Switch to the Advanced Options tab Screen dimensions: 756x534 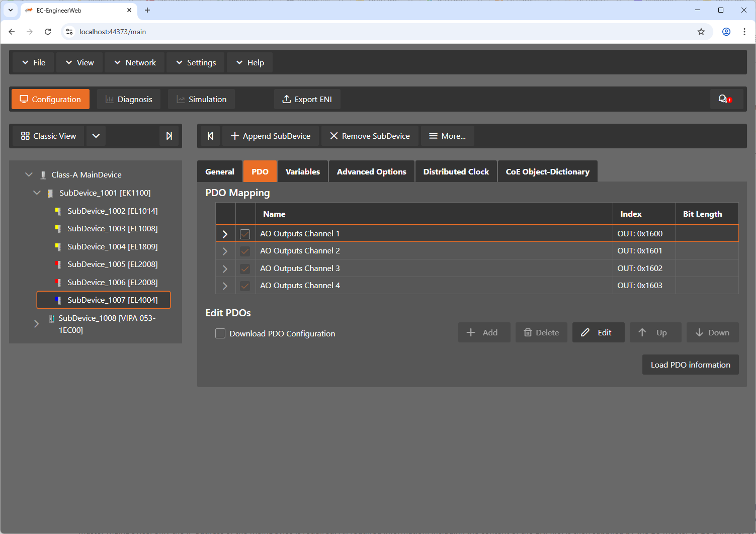pos(372,171)
